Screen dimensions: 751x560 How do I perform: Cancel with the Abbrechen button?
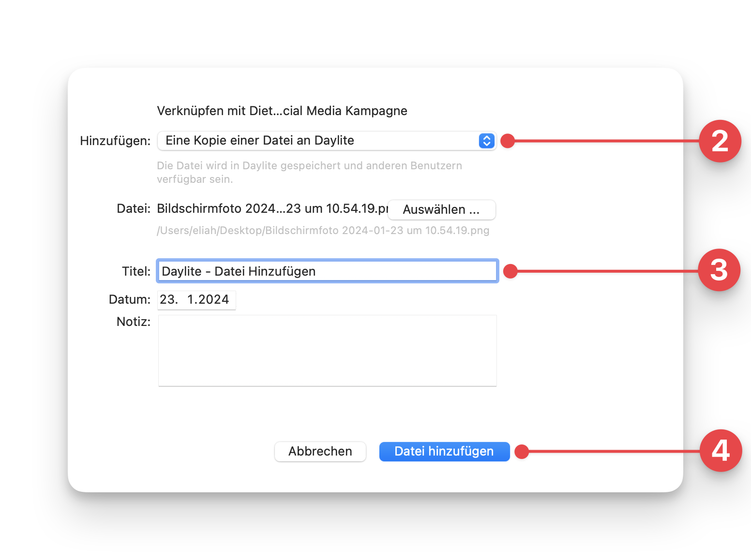[x=320, y=452]
